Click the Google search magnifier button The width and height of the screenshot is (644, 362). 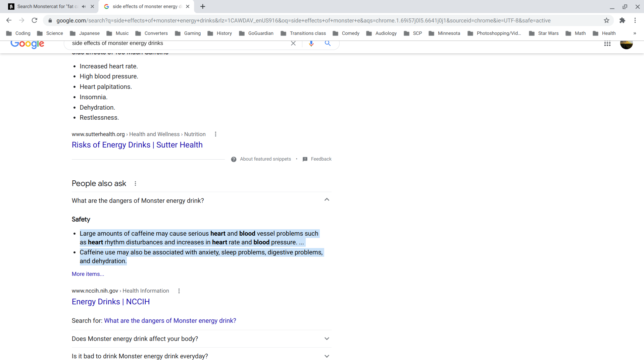tap(328, 43)
